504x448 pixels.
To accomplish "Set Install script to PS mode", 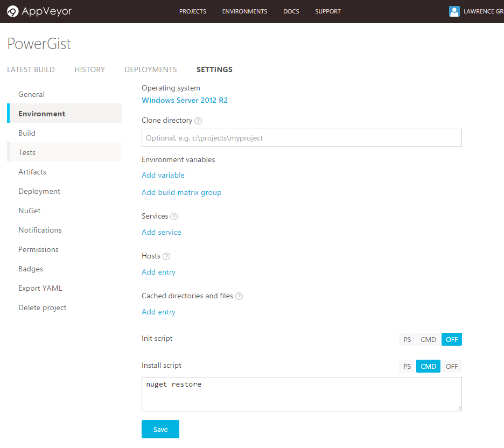I will [407, 366].
